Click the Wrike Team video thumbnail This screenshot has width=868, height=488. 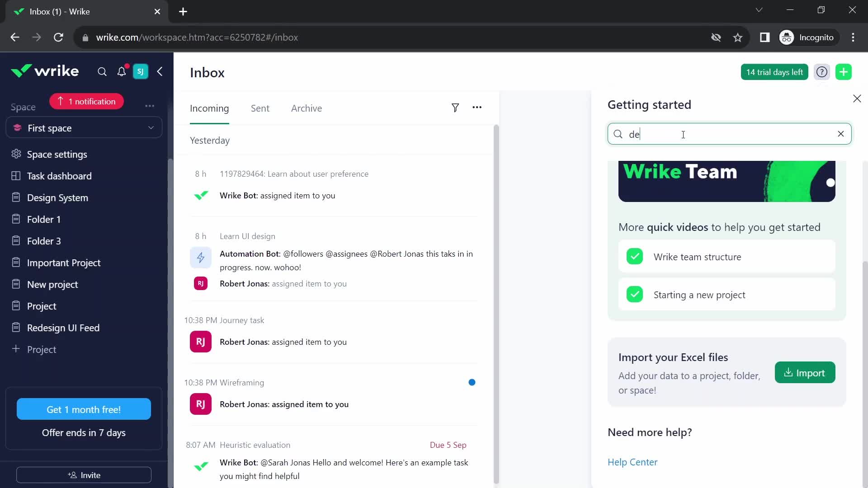726,181
